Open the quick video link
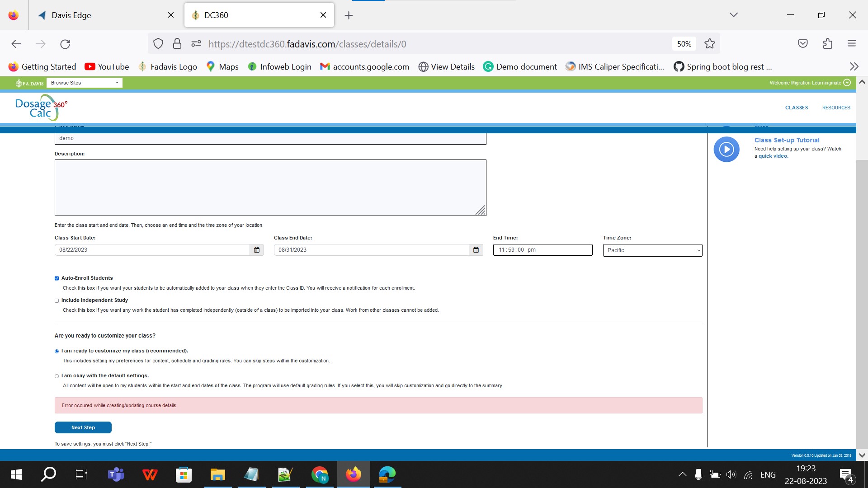 click(773, 156)
